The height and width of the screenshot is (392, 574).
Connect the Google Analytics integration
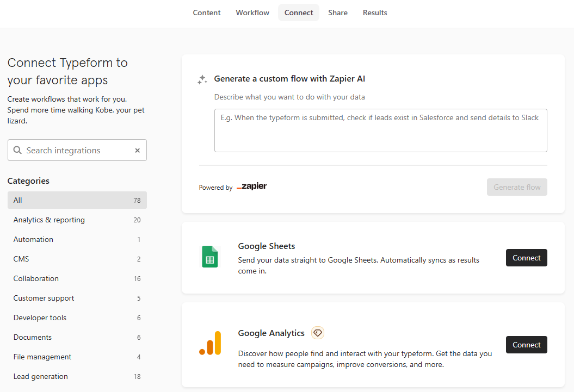pos(526,345)
